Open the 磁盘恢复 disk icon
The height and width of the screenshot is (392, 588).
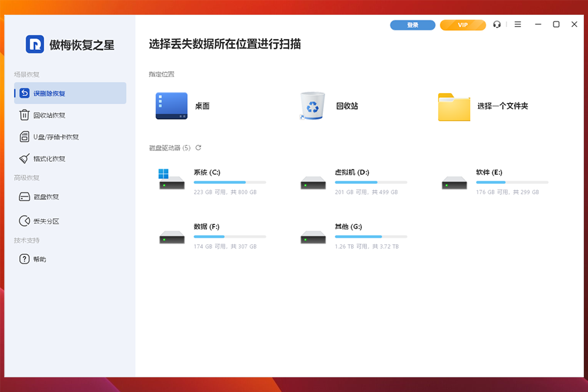(x=25, y=197)
